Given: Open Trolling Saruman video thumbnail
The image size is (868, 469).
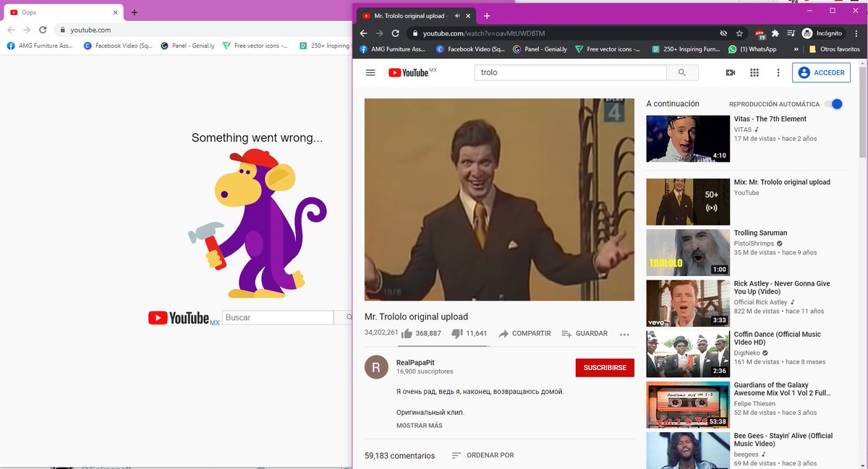Looking at the screenshot, I should pos(688,252).
